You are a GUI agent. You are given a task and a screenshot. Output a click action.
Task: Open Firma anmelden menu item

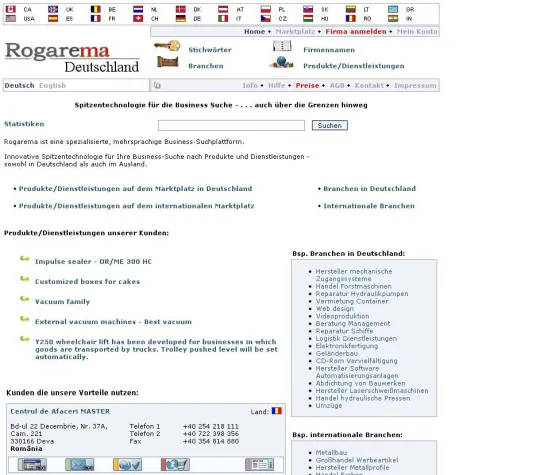pos(356,32)
